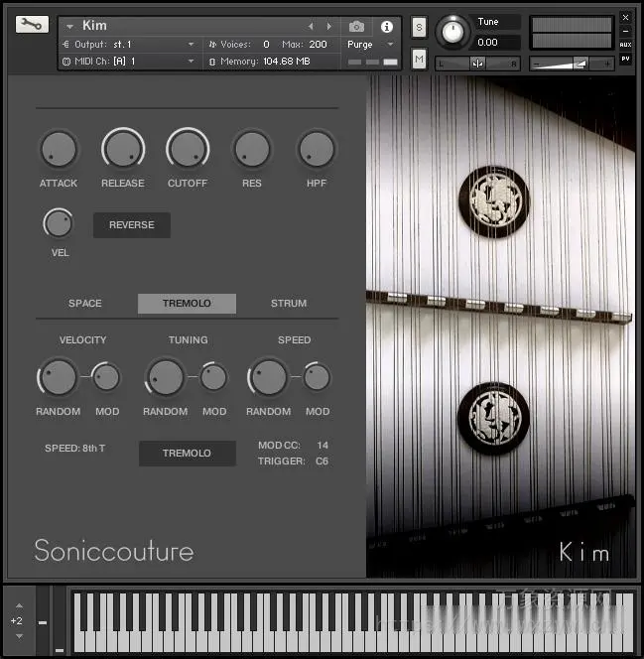The height and width of the screenshot is (659, 644).
Task: Switch to the TREMOLO tab
Action: (x=187, y=303)
